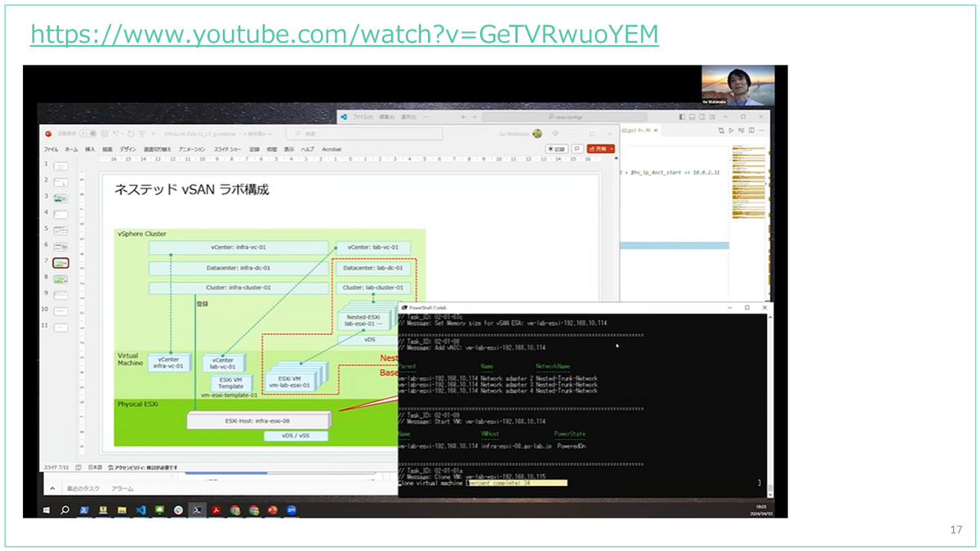Click the PowerPoint logo icon in the title bar
980x551 pixels.
tap(47, 134)
